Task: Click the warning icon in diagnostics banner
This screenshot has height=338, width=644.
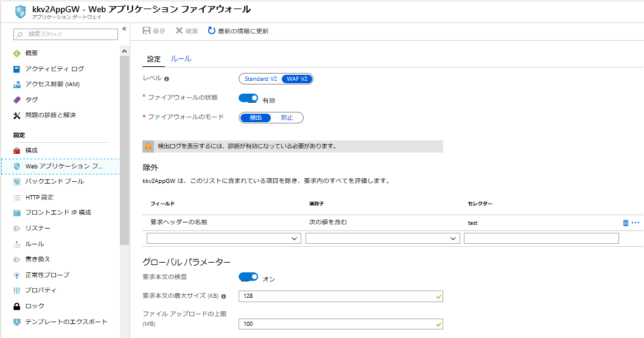Action: click(149, 147)
